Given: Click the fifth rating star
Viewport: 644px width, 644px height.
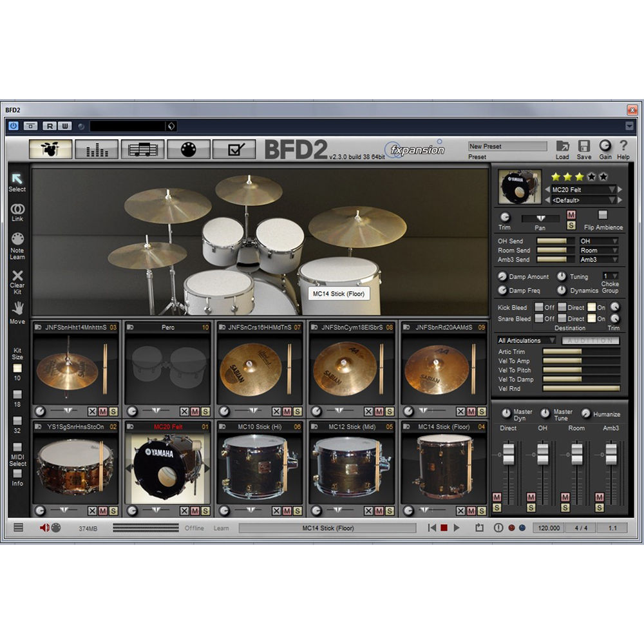Looking at the screenshot, I should 603,176.
